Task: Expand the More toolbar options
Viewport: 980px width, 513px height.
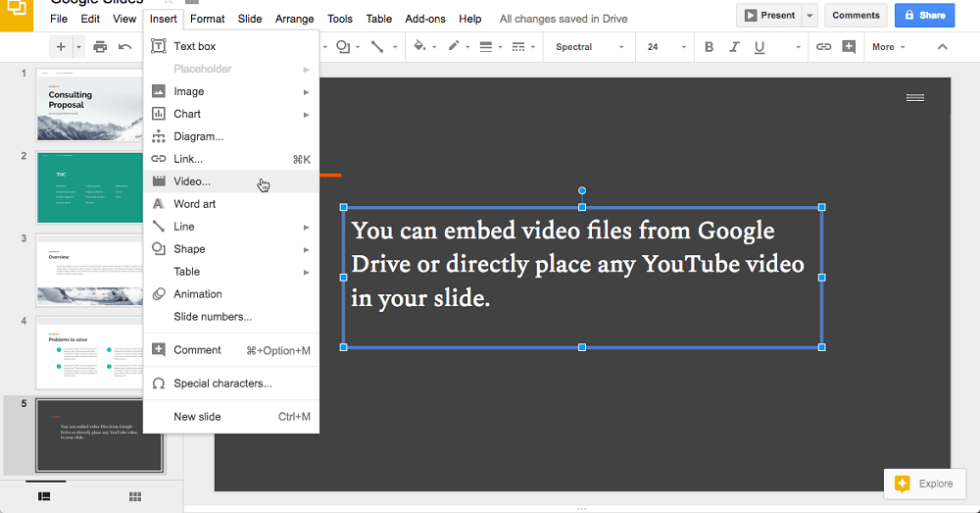Action: (888, 47)
